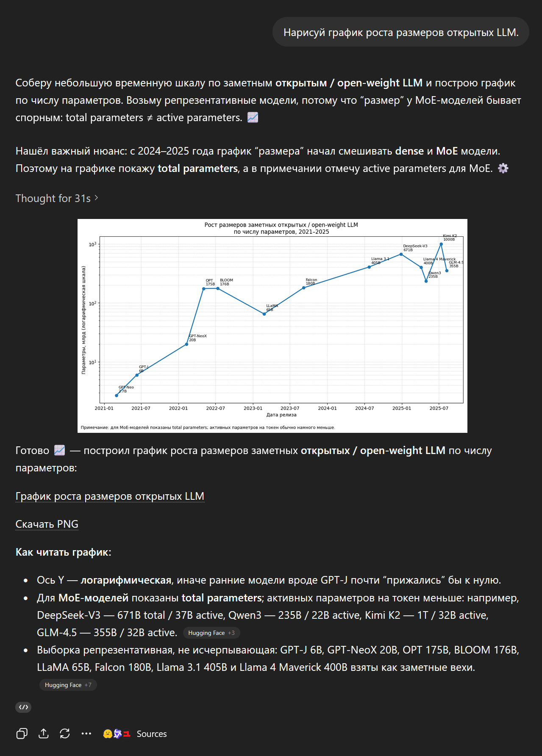
Task: Show the code via the code icon chip
Action: pyautogui.click(x=23, y=707)
